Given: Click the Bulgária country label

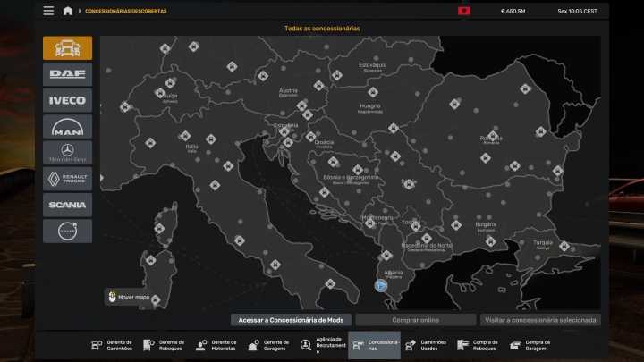Looking at the screenshot, I should pos(486,224).
